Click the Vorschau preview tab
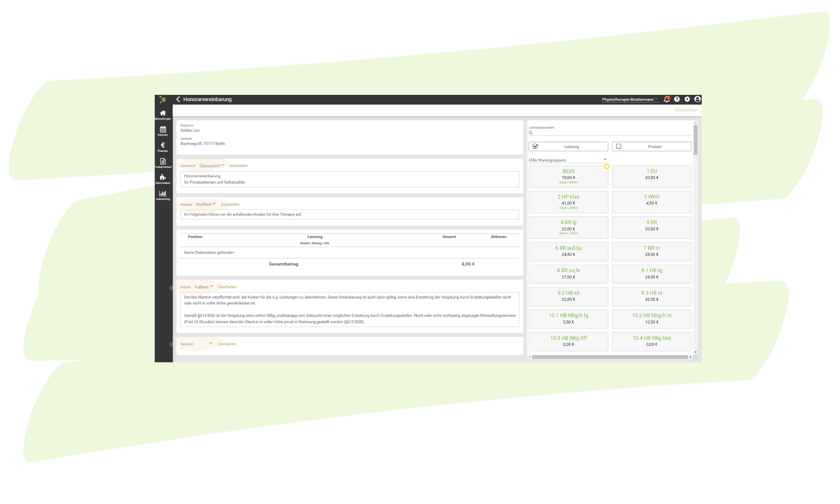840x504 pixels. pyautogui.click(x=685, y=110)
